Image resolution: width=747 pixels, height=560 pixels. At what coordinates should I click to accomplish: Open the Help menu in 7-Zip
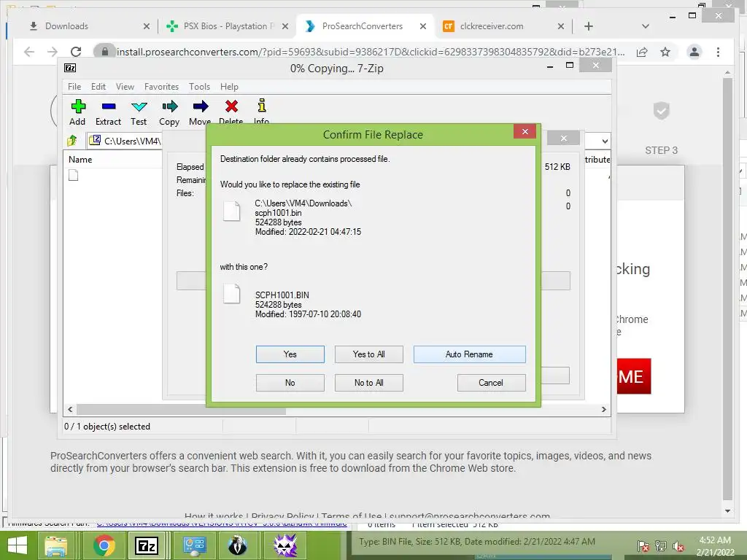coord(229,87)
